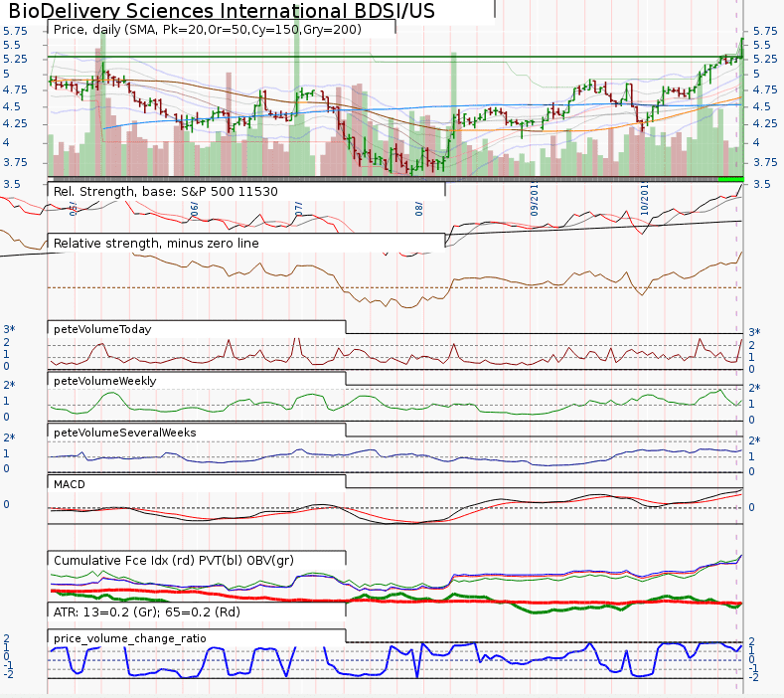This screenshot has height=698, width=784.
Task: Select the 07/ date marker
Action: click(x=298, y=209)
